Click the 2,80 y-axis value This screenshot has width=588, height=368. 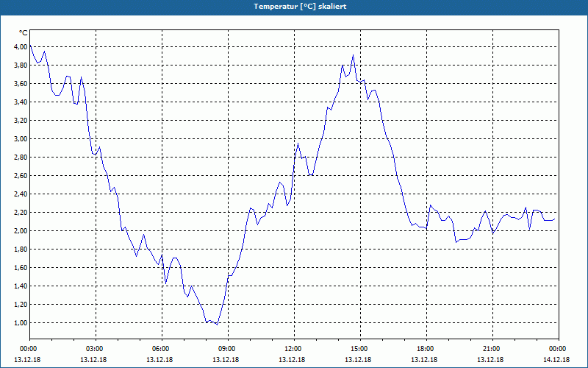point(21,158)
